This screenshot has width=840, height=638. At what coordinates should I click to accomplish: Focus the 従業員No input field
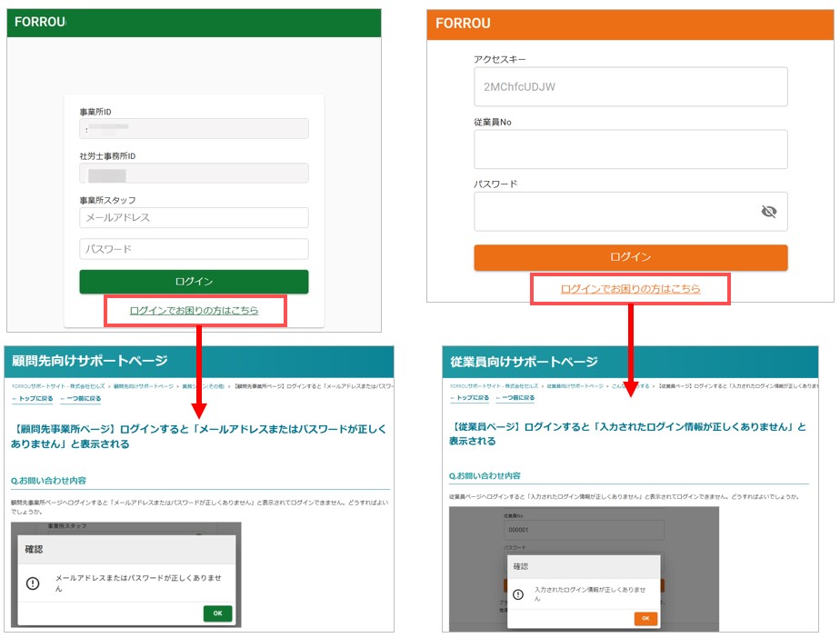631,149
